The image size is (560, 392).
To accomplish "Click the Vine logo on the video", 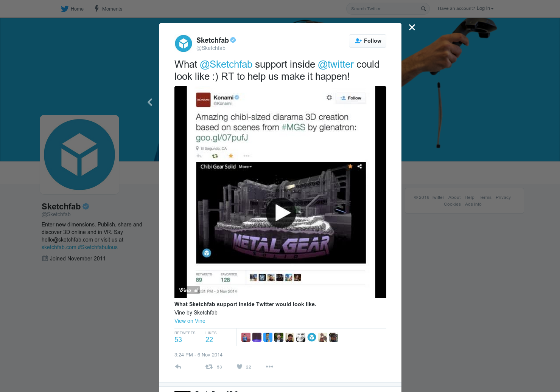I will (x=186, y=290).
